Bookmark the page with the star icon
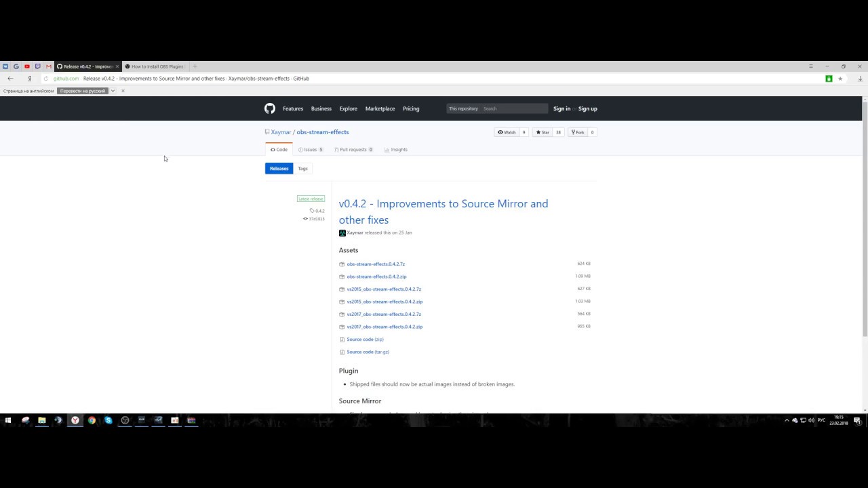Viewport: 868px width, 488px height. pos(840,79)
